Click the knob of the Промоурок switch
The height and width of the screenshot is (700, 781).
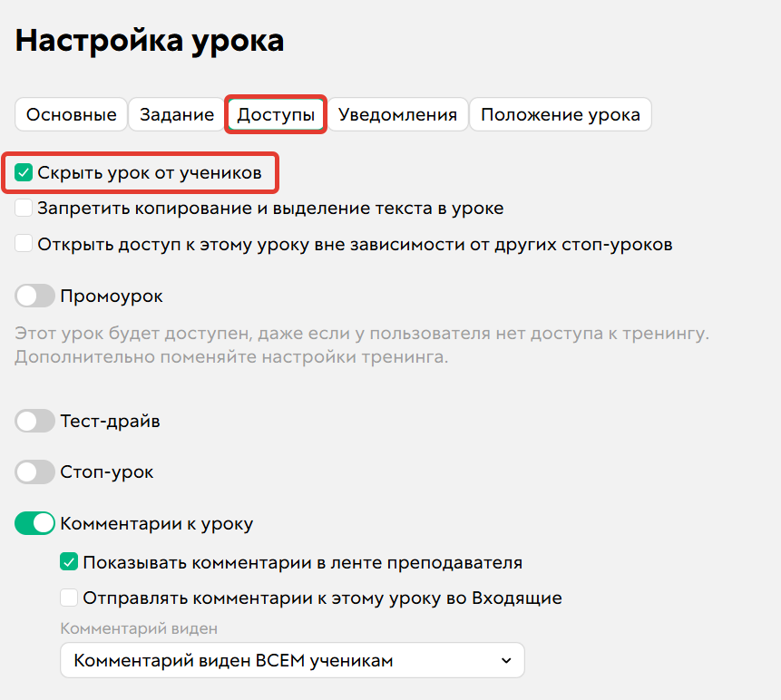(27, 296)
